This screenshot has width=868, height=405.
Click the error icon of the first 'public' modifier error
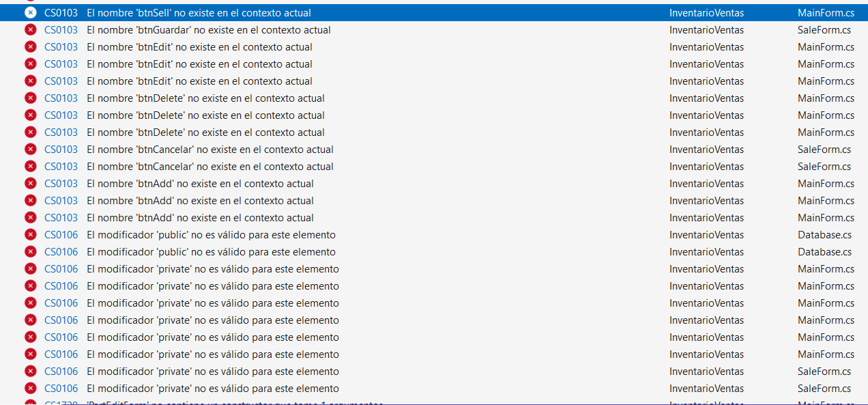(x=30, y=235)
